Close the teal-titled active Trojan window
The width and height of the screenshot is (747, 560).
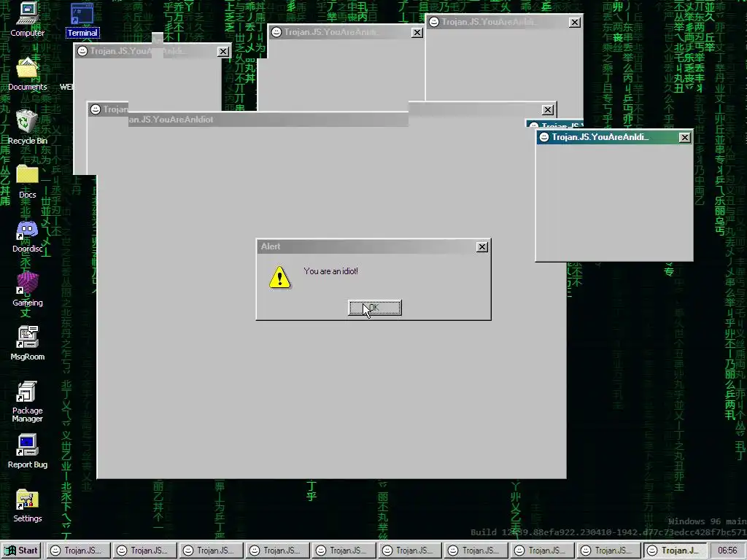tap(684, 137)
